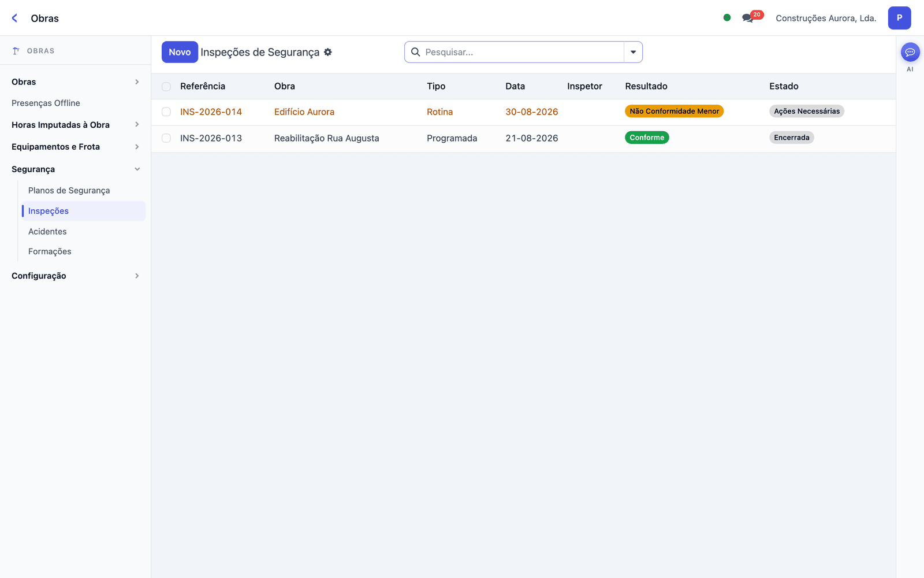Sort by the Resultado column header

point(646,86)
